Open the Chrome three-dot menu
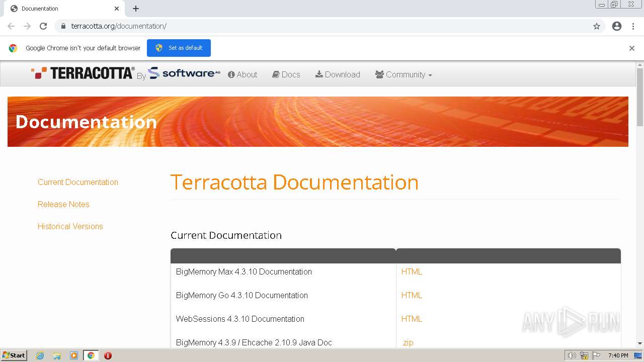This screenshot has width=644, height=362. (x=633, y=26)
